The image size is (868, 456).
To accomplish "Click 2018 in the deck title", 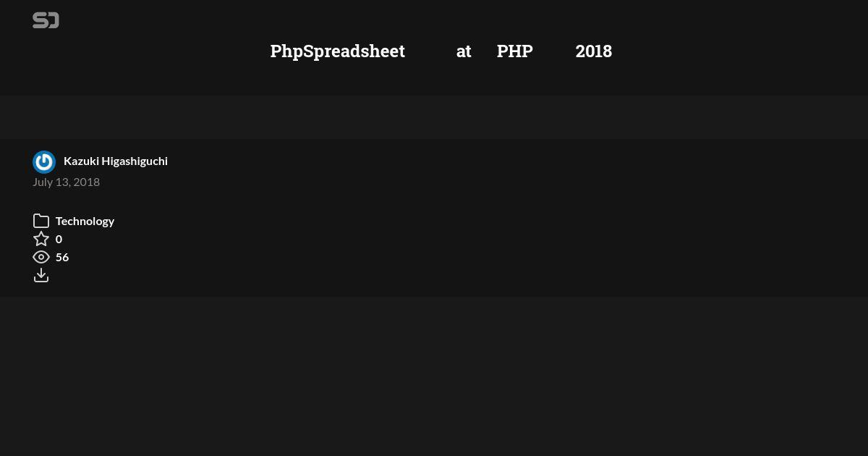I will [x=594, y=51].
